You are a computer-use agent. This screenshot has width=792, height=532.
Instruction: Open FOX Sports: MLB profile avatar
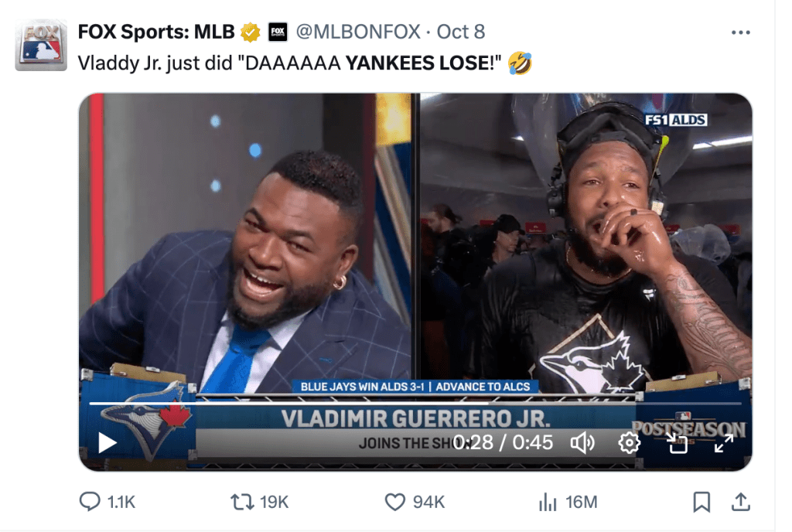pos(41,46)
